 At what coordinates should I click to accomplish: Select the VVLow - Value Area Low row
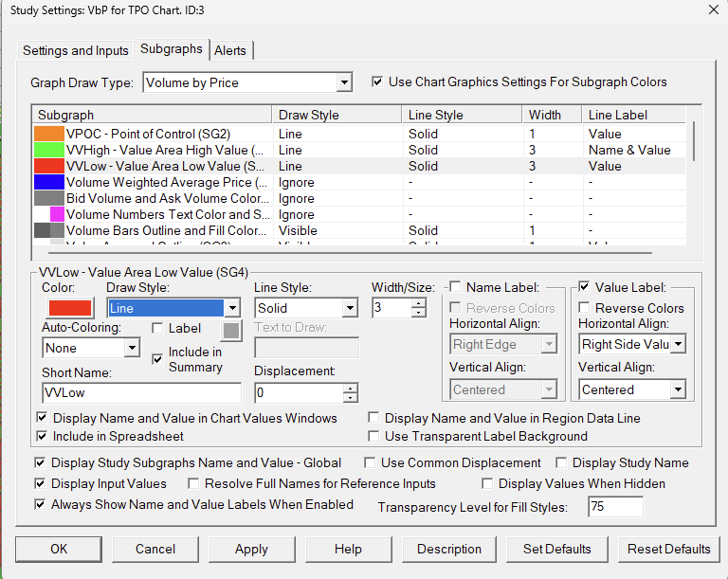[359, 166]
